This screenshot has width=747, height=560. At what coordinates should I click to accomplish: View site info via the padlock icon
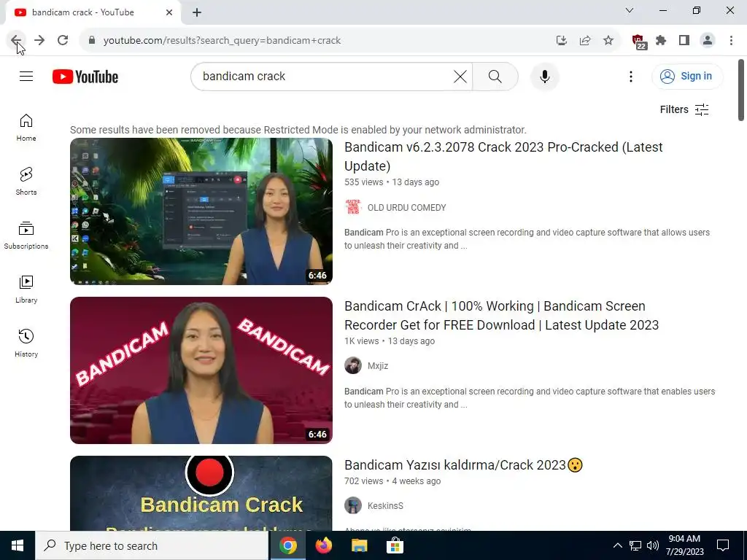[x=92, y=41]
